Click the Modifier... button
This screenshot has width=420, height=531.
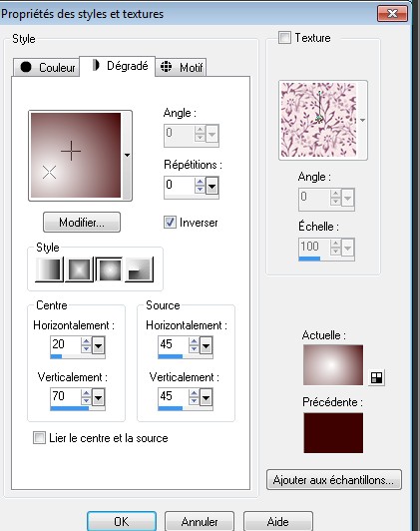[x=82, y=223]
